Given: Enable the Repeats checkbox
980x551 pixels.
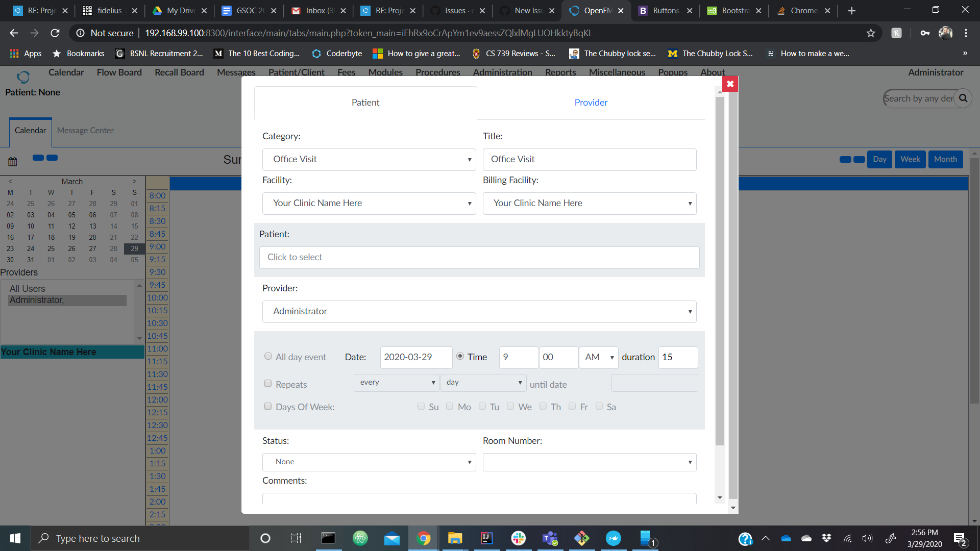Looking at the screenshot, I should point(268,383).
